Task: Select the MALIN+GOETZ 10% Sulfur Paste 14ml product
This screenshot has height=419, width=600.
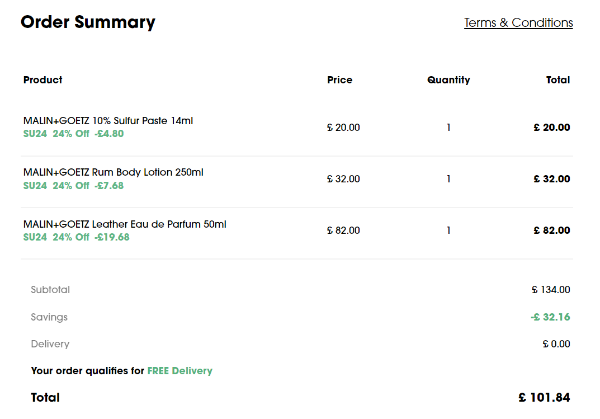Action: click(108, 120)
